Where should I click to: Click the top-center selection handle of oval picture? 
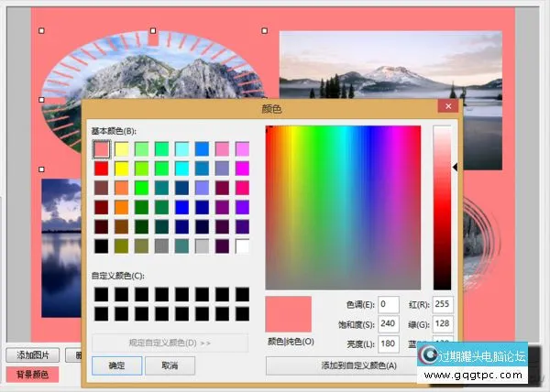click(x=153, y=31)
